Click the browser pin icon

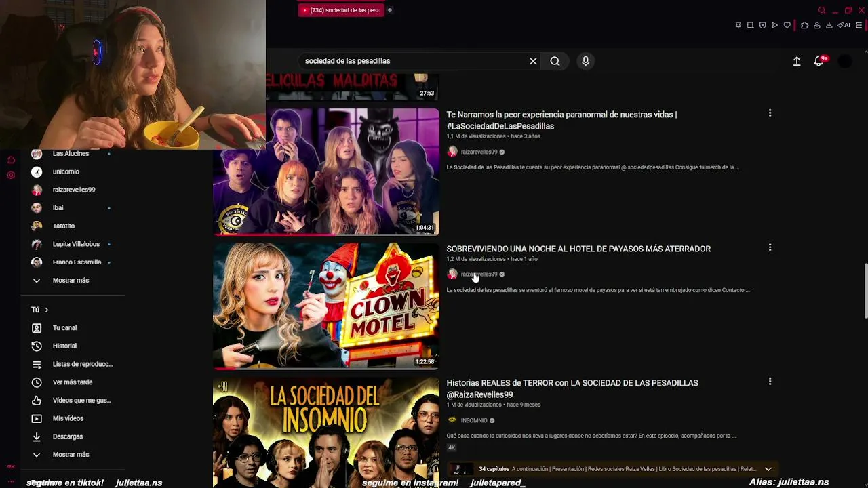coord(738,25)
